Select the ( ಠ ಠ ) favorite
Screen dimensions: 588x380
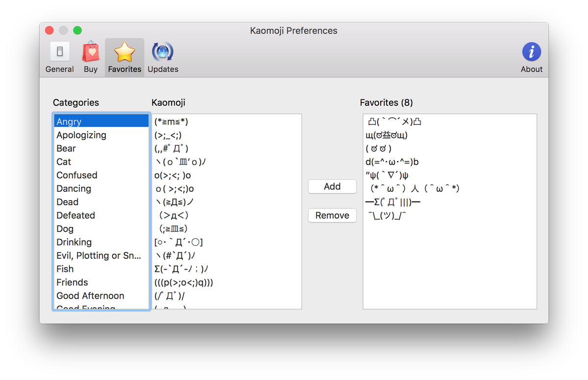[x=450, y=148]
